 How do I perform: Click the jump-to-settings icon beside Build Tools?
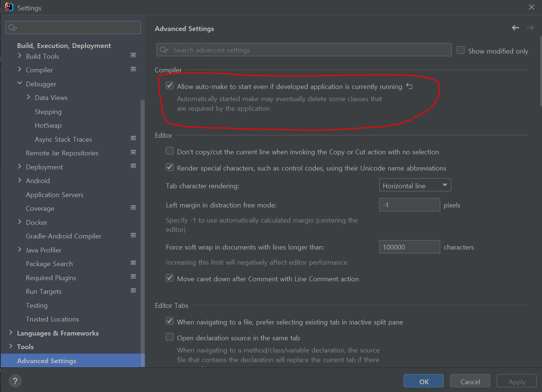click(x=133, y=55)
